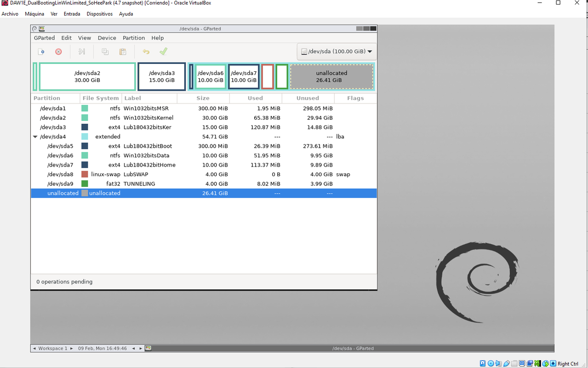
Task: Select the /dev/sda6 row in partition list
Action: (204, 155)
